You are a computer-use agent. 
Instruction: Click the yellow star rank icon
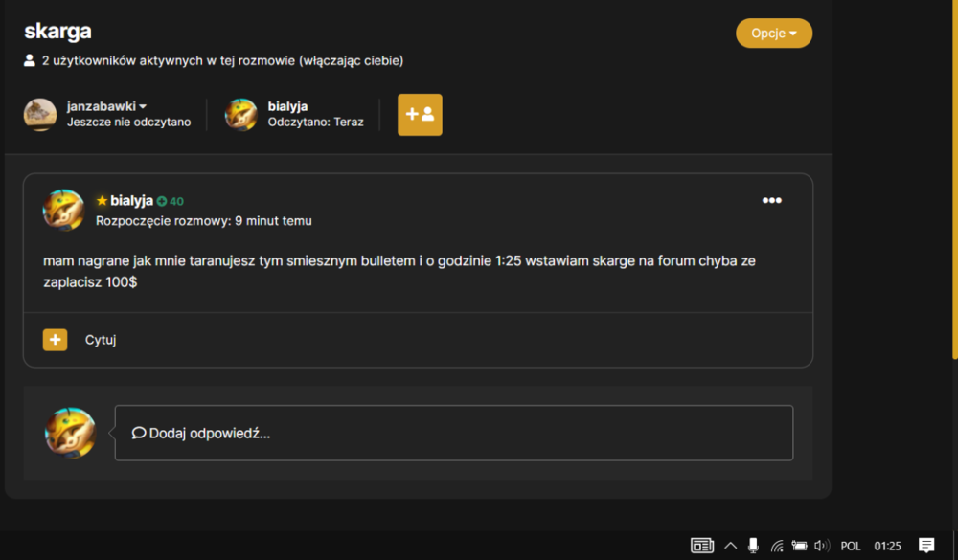point(102,200)
